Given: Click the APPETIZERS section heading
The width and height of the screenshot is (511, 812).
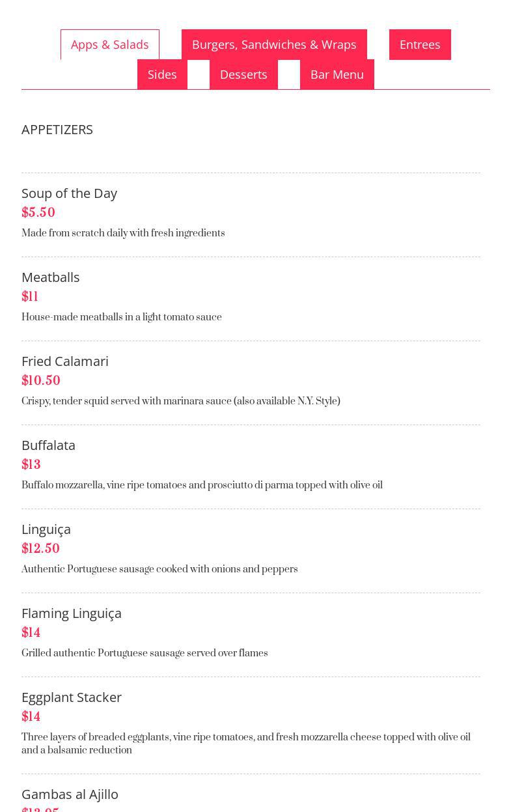Looking at the screenshot, I should pyautogui.click(x=57, y=129).
